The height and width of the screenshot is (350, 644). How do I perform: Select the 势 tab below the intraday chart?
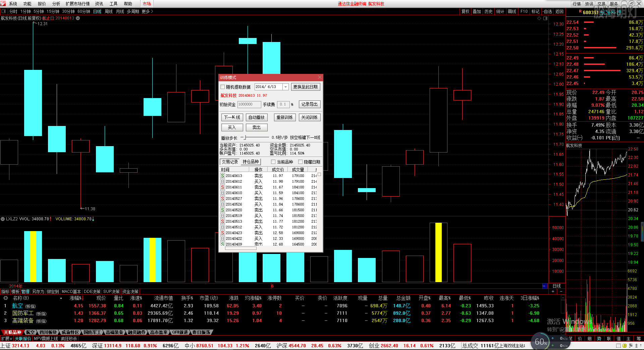click(599, 339)
